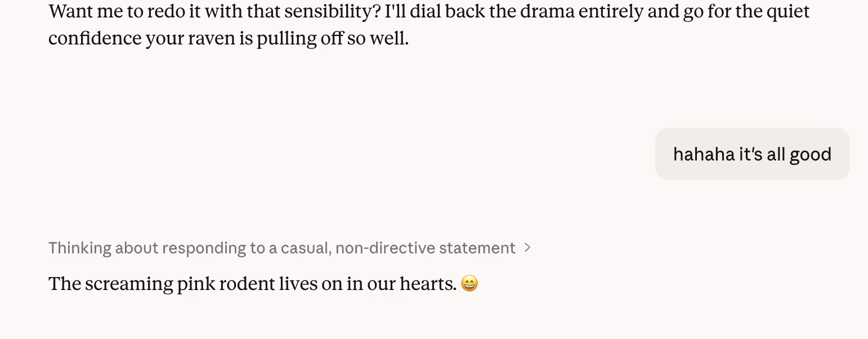Click the "screaming pink rodent" reply text

click(x=252, y=284)
